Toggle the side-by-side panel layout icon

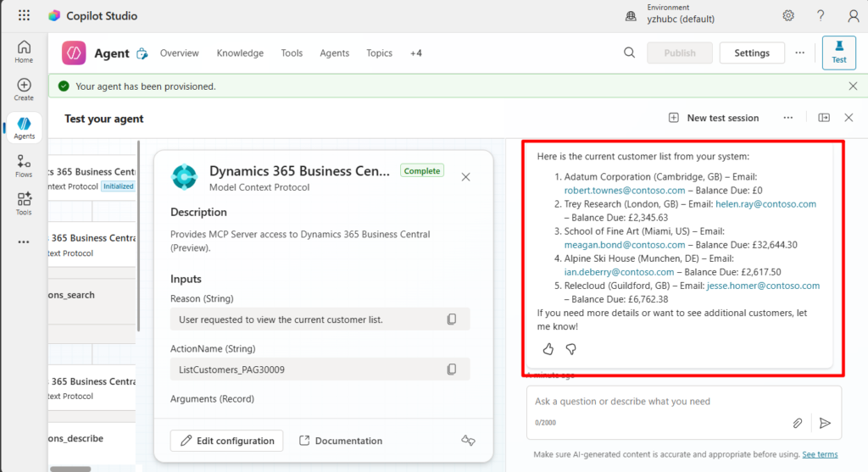(x=824, y=118)
